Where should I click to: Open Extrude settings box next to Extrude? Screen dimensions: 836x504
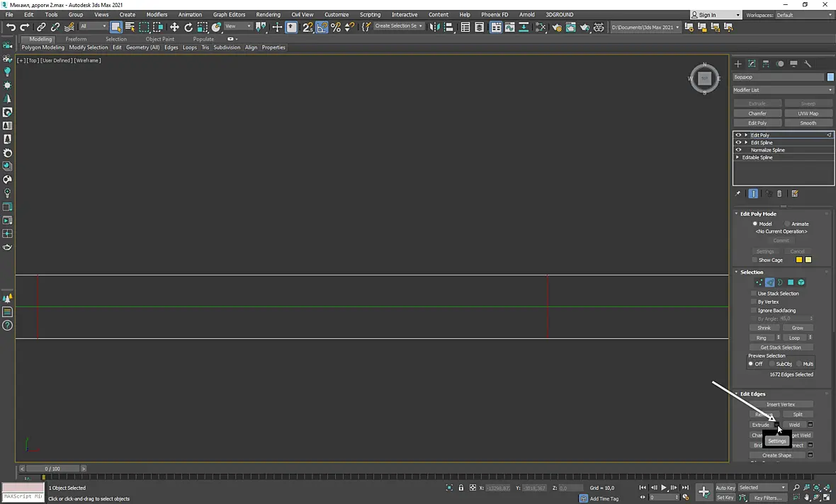pos(776,425)
